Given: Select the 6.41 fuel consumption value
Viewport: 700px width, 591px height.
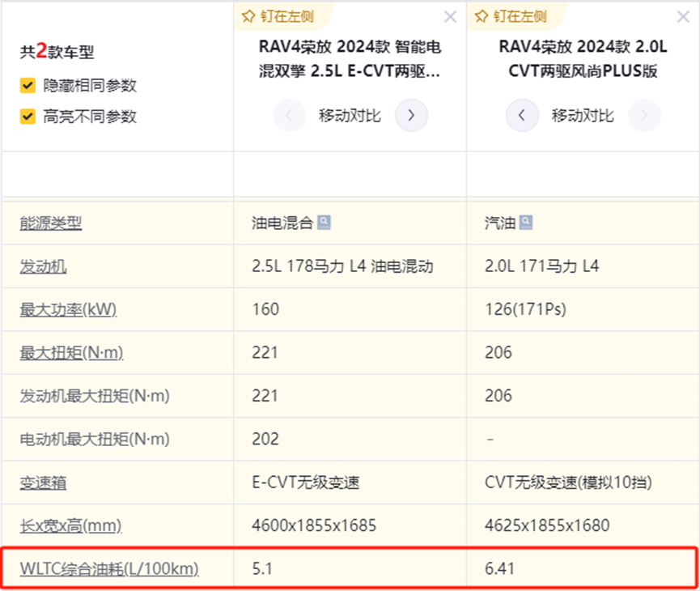Looking at the screenshot, I should [499, 568].
